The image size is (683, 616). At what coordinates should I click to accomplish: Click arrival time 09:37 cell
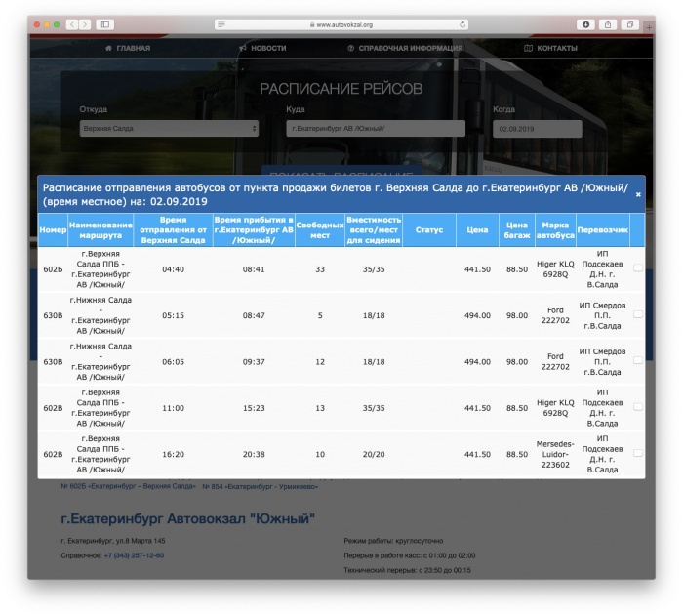pos(254,362)
